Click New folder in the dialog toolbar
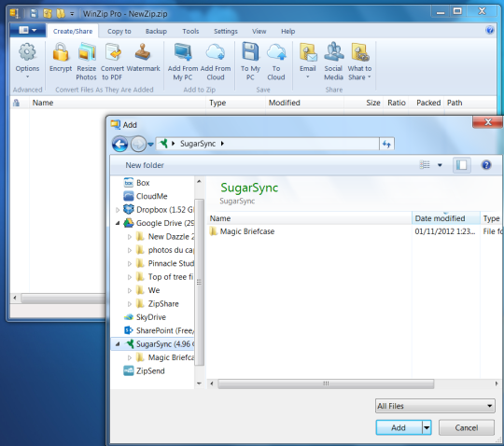 (x=145, y=165)
